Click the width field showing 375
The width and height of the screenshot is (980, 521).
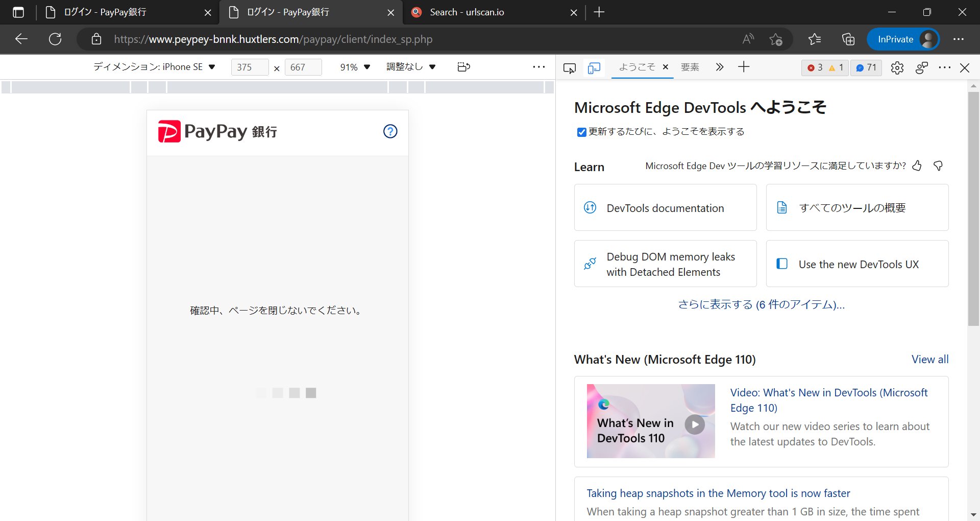250,67
